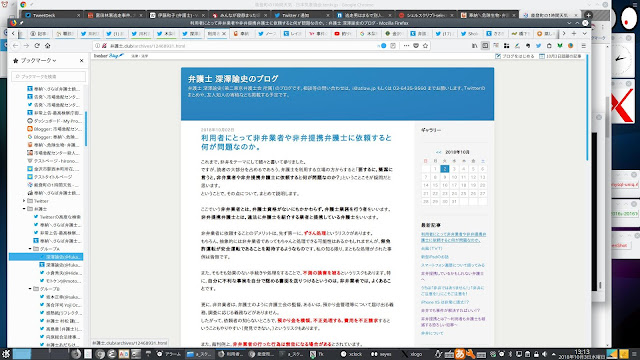
Task: Collapse the グループB bookmark folder
Action: (x=30, y=289)
